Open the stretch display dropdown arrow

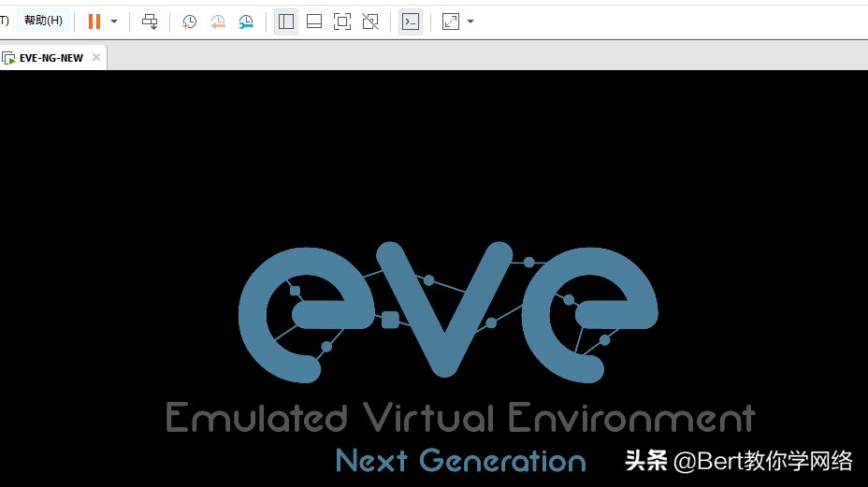point(470,21)
